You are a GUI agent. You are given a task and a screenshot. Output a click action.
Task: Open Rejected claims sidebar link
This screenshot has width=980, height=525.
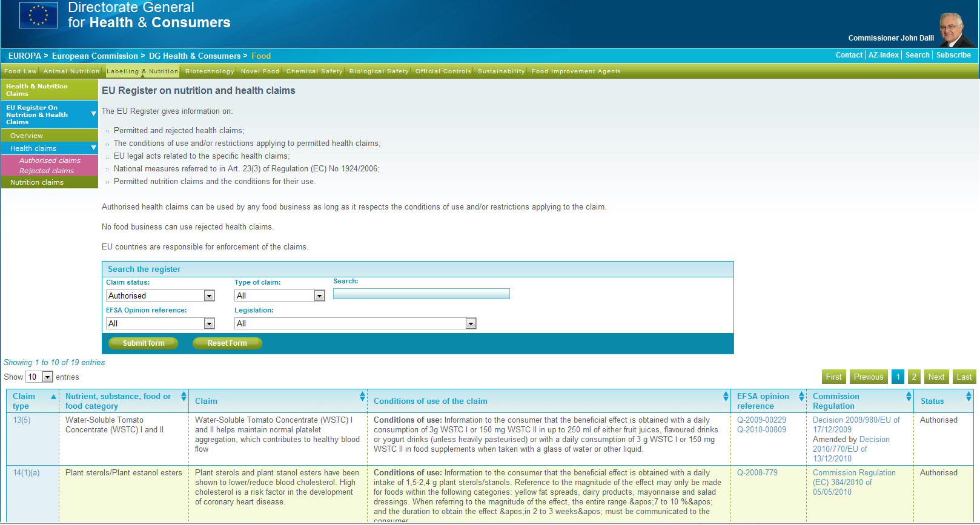pos(47,171)
